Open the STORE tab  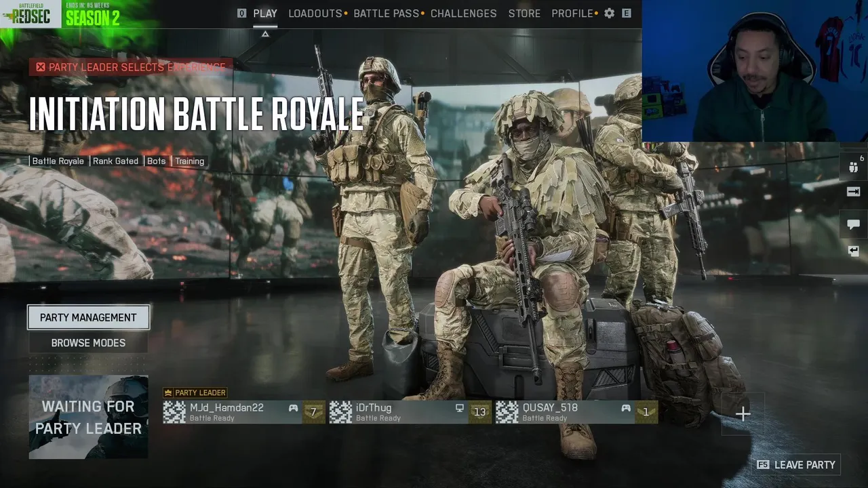(525, 14)
